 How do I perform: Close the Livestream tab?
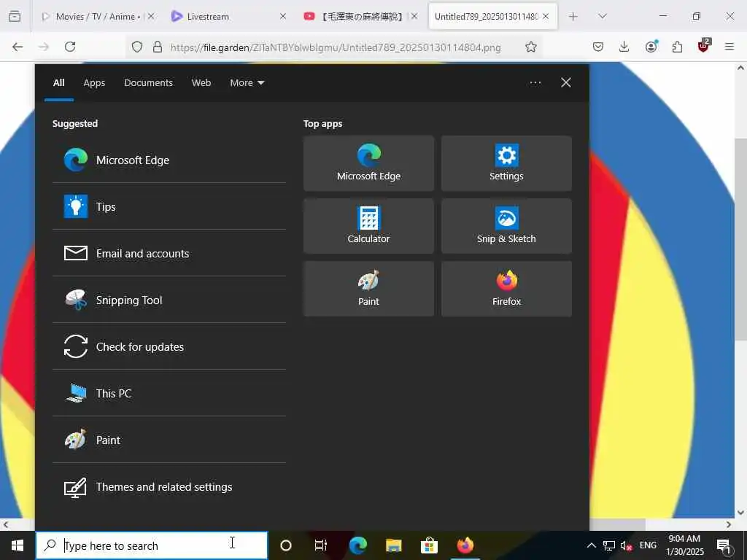pos(283,16)
